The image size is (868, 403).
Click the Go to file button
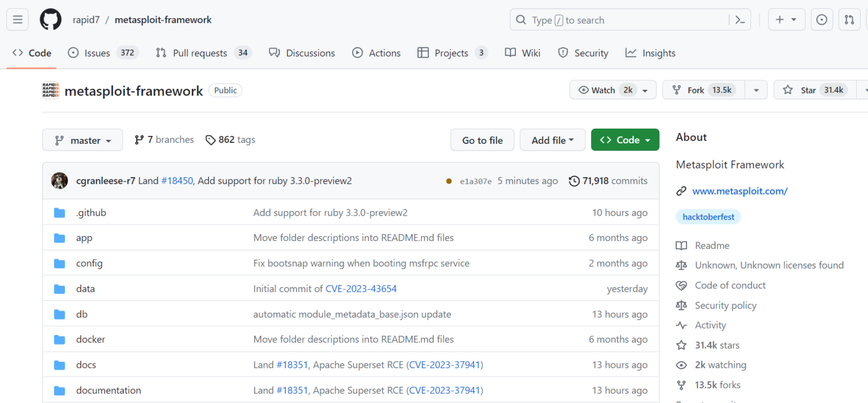pyautogui.click(x=483, y=140)
